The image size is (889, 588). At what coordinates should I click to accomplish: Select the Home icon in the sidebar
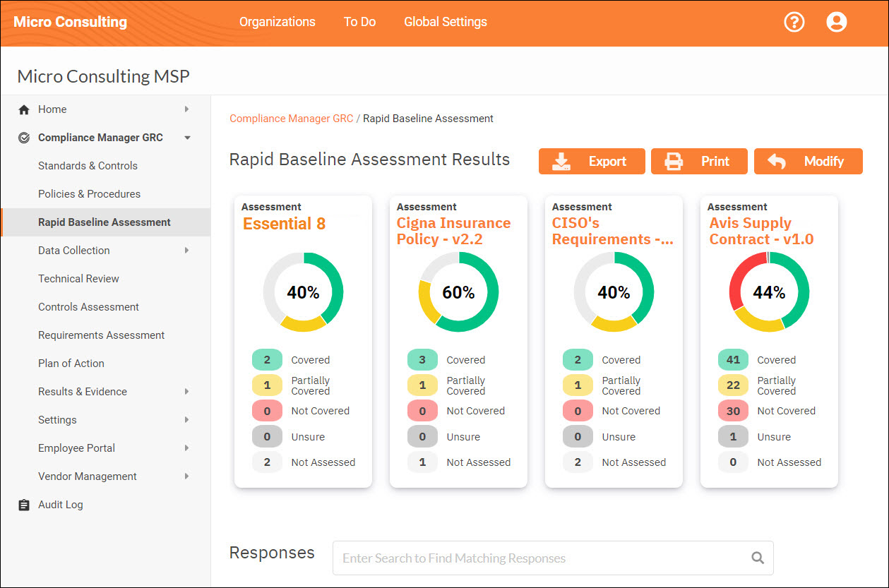click(23, 109)
